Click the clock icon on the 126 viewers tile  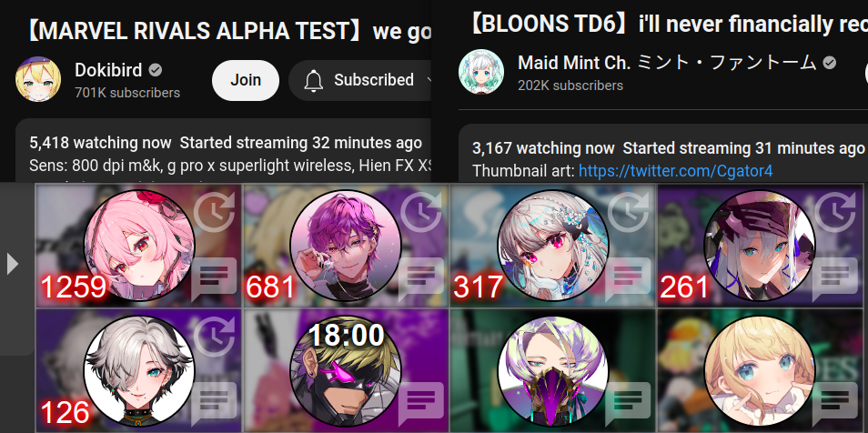click(214, 336)
